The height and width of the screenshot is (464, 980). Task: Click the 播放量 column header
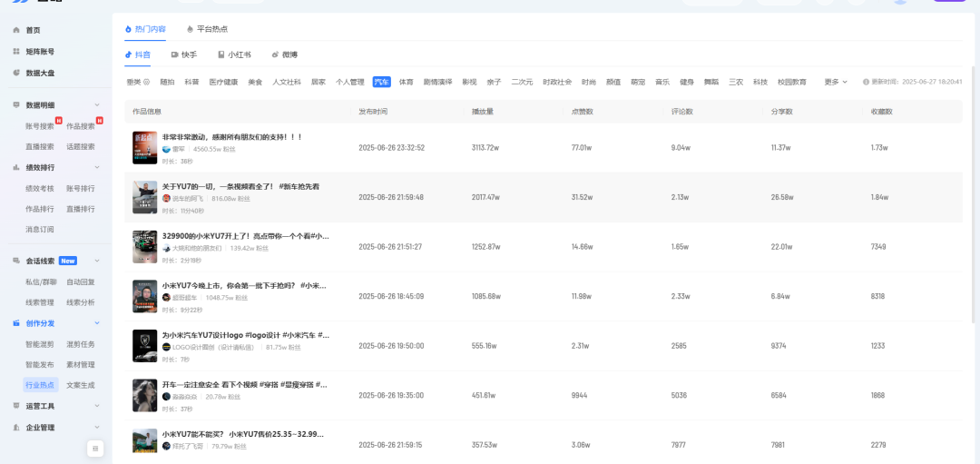(483, 112)
